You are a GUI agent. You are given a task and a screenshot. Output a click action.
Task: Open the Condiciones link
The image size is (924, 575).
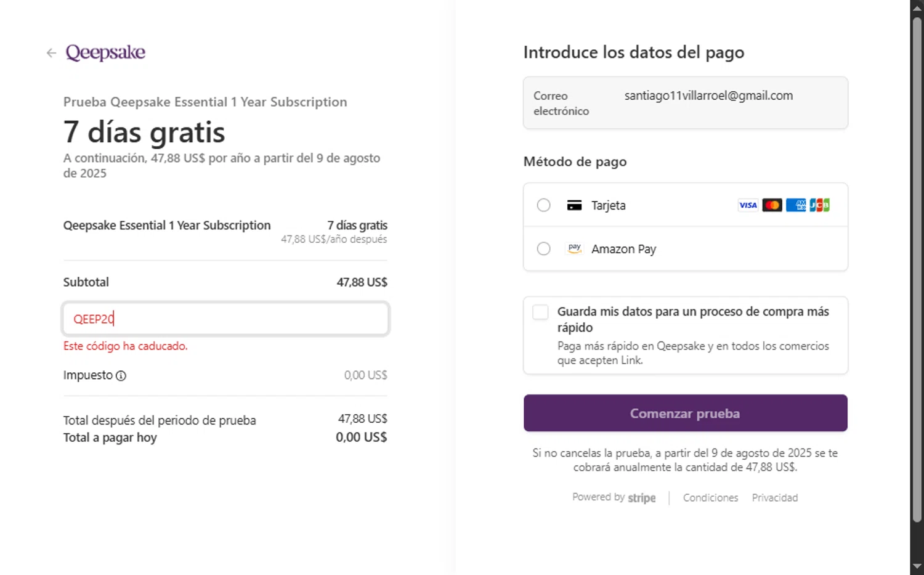[x=710, y=498]
